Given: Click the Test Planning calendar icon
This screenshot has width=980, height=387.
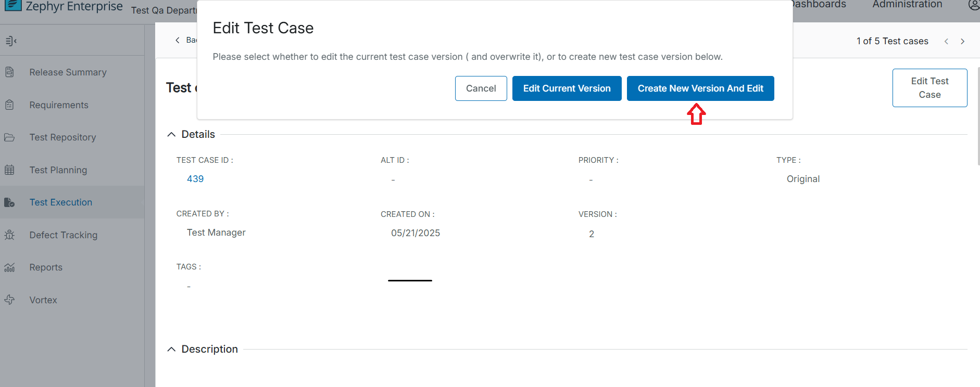Looking at the screenshot, I should click(9, 170).
